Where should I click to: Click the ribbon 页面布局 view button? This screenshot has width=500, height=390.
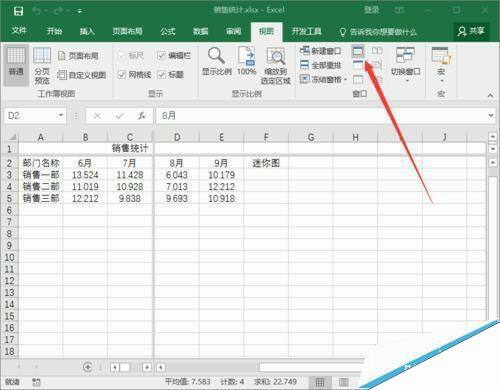[x=78, y=56]
